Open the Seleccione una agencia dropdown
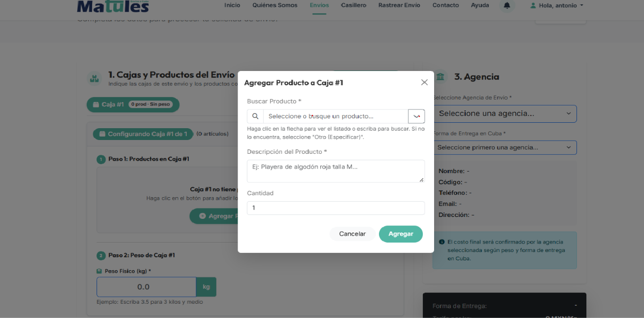644x318 pixels. [505, 113]
